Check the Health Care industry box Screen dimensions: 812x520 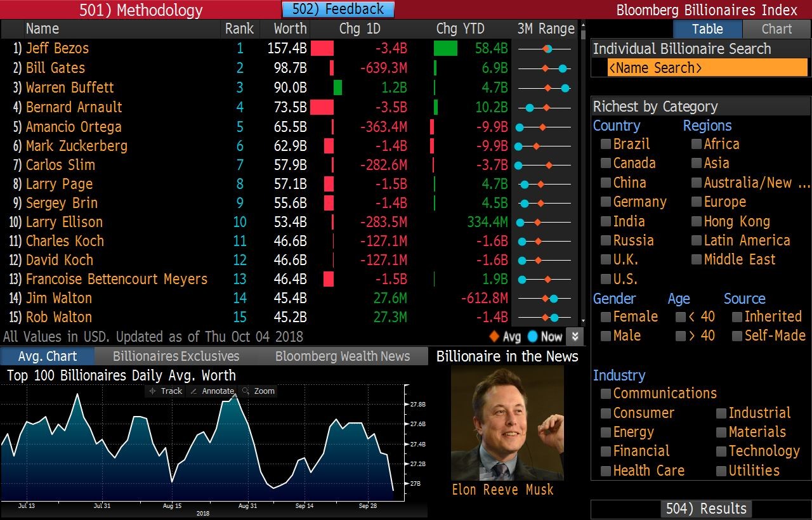tap(606, 471)
